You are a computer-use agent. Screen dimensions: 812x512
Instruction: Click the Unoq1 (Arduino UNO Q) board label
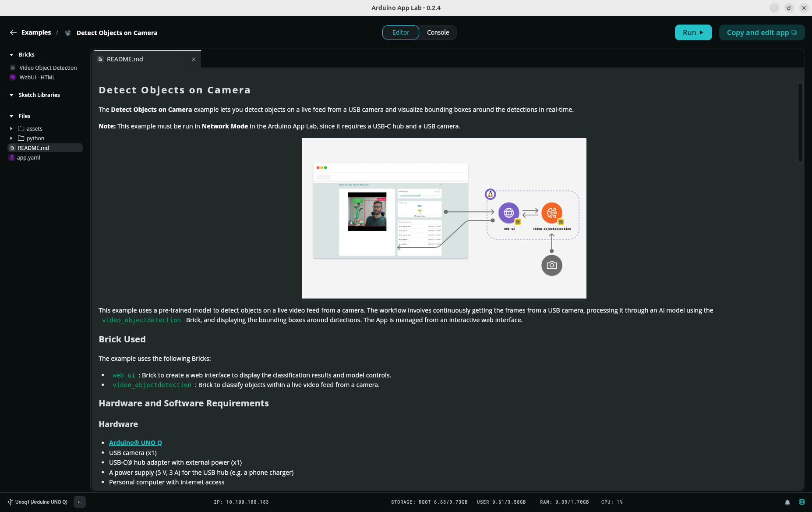(41, 502)
